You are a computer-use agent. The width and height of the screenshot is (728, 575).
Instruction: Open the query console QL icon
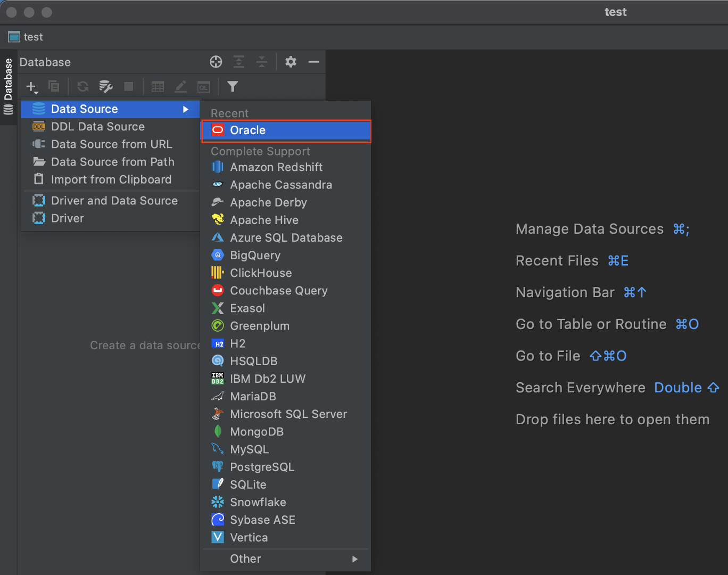point(204,86)
